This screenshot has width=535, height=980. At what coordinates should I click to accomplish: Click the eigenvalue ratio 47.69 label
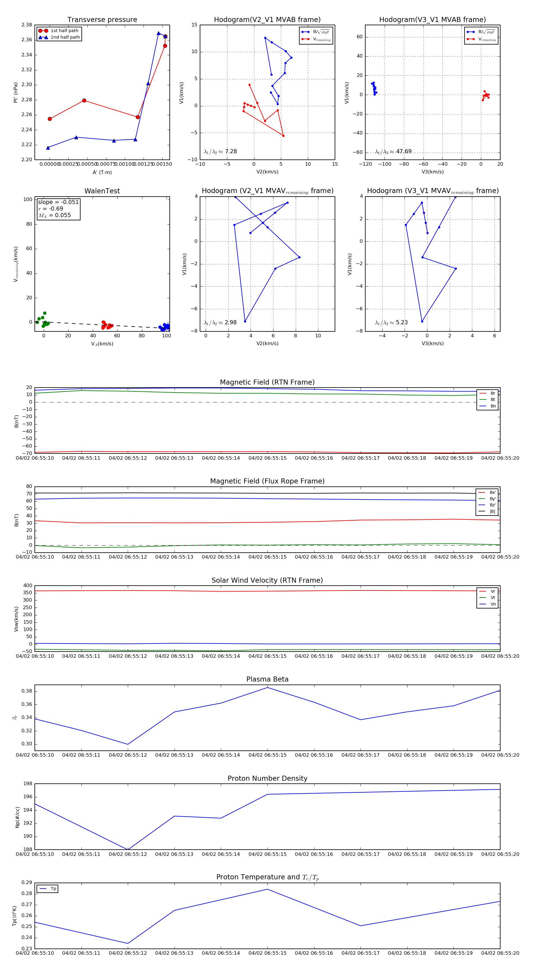[393, 151]
